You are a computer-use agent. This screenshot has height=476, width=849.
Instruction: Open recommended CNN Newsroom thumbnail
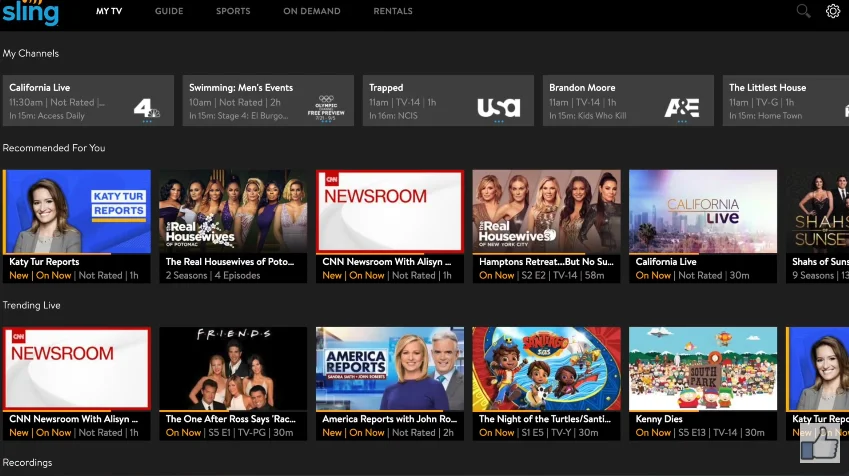(x=390, y=211)
